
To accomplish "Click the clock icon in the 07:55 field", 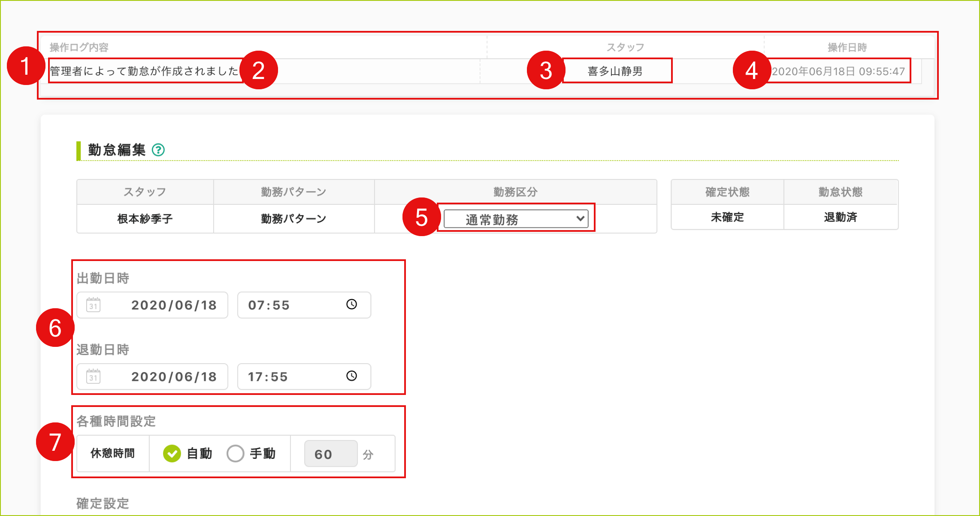I will 351,304.
